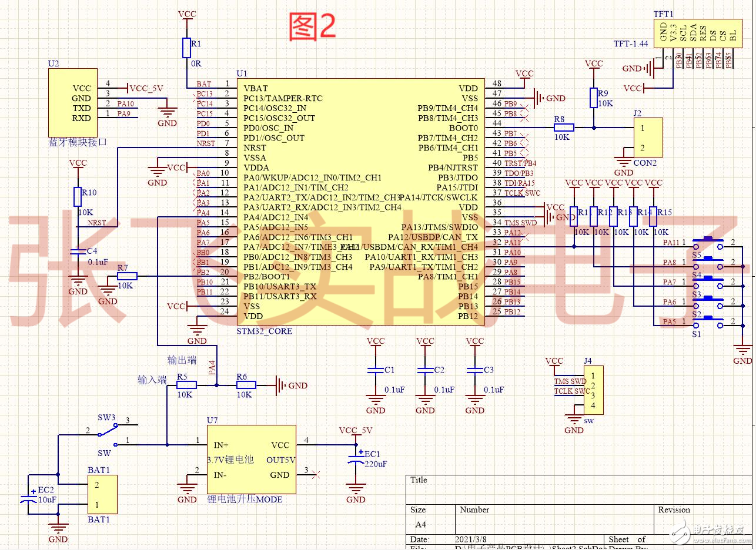This screenshot has width=756, height=550.
Task: Click the "蓝牙模块接口" label
Action: (x=78, y=143)
